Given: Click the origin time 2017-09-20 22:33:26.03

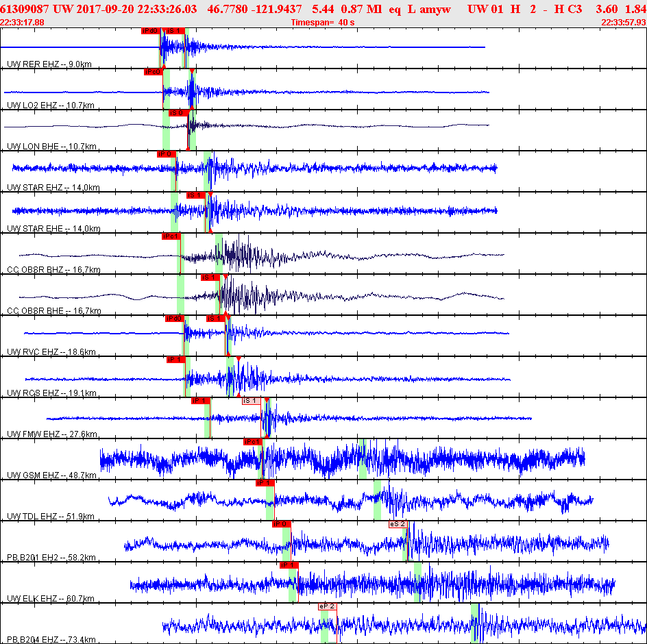Looking at the screenshot, I should 136,9.
